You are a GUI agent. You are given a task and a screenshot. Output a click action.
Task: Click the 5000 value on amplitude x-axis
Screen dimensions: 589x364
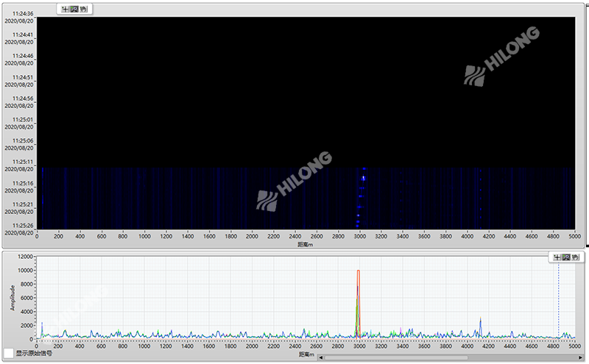pyautogui.click(x=575, y=346)
